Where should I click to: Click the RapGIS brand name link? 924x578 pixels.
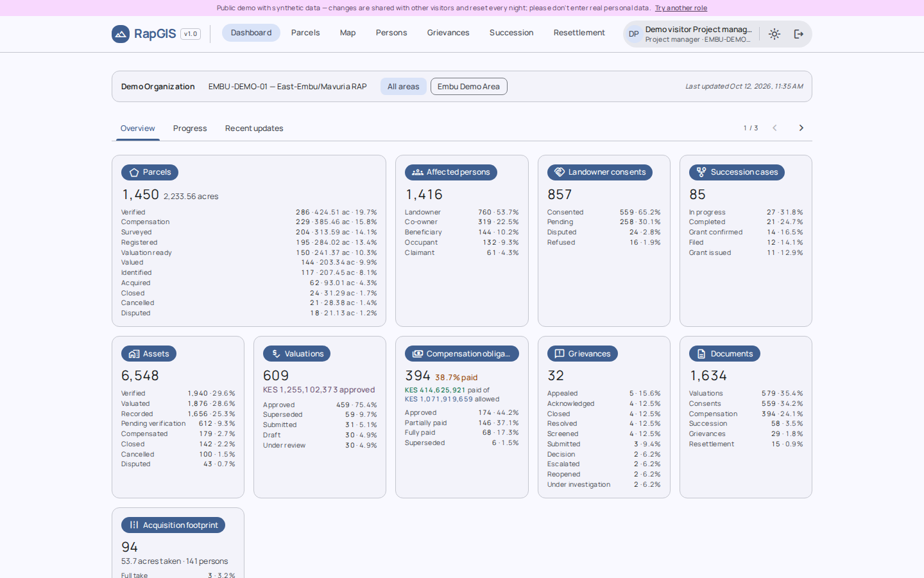pyautogui.click(x=155, y=34)
